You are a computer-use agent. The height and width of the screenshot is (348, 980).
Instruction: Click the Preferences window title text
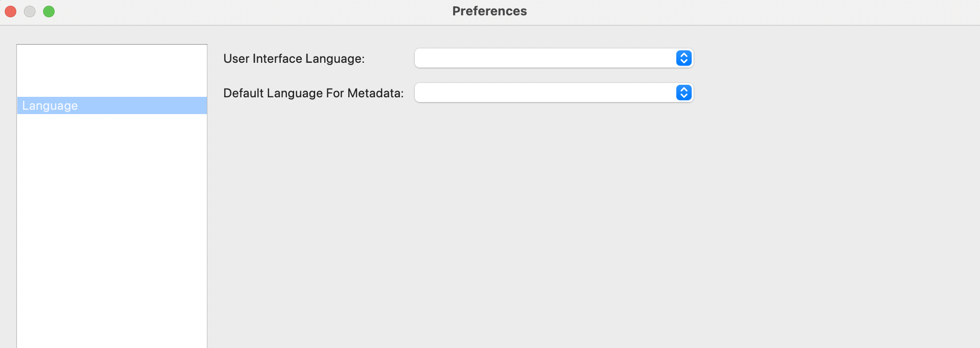click(x=490, y=11)
